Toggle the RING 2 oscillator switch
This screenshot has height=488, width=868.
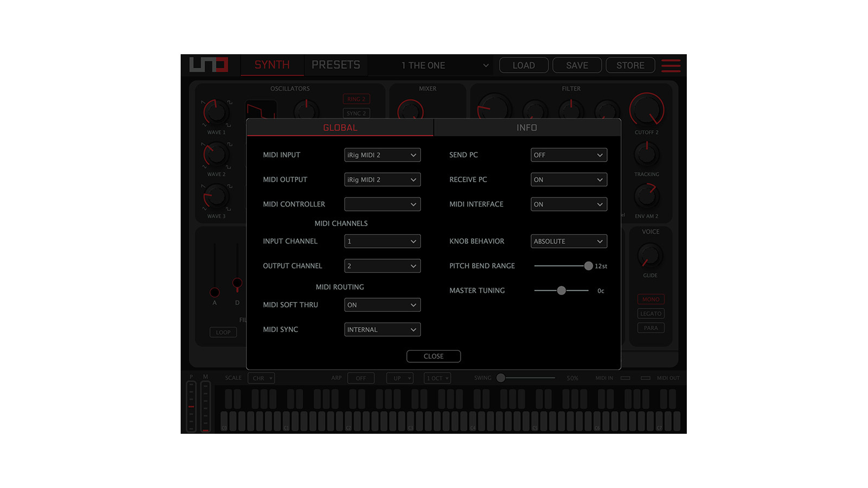(356, 99)
